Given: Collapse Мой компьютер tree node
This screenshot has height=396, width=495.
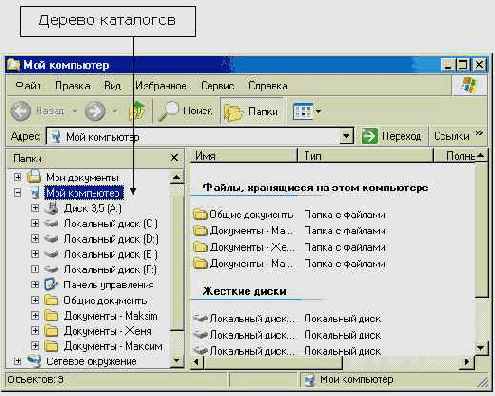Looking at the screenshot, I should click(18, 193).
